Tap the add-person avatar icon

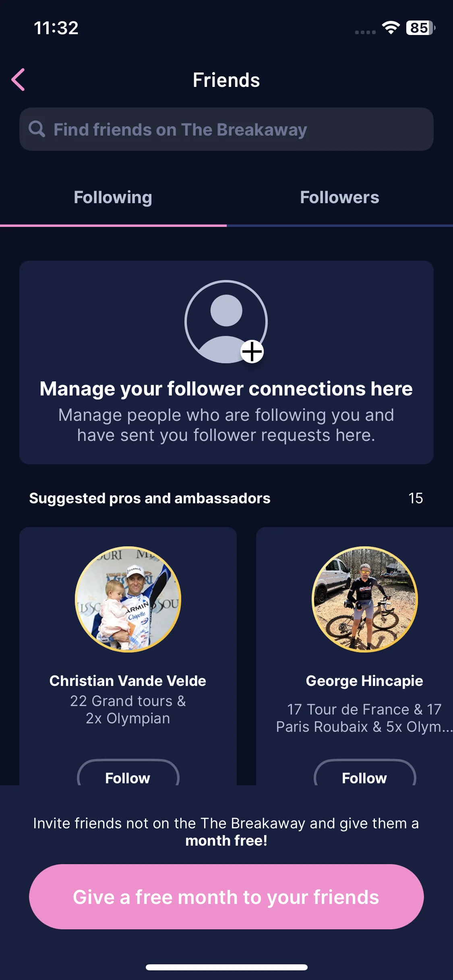coord(226,322)
